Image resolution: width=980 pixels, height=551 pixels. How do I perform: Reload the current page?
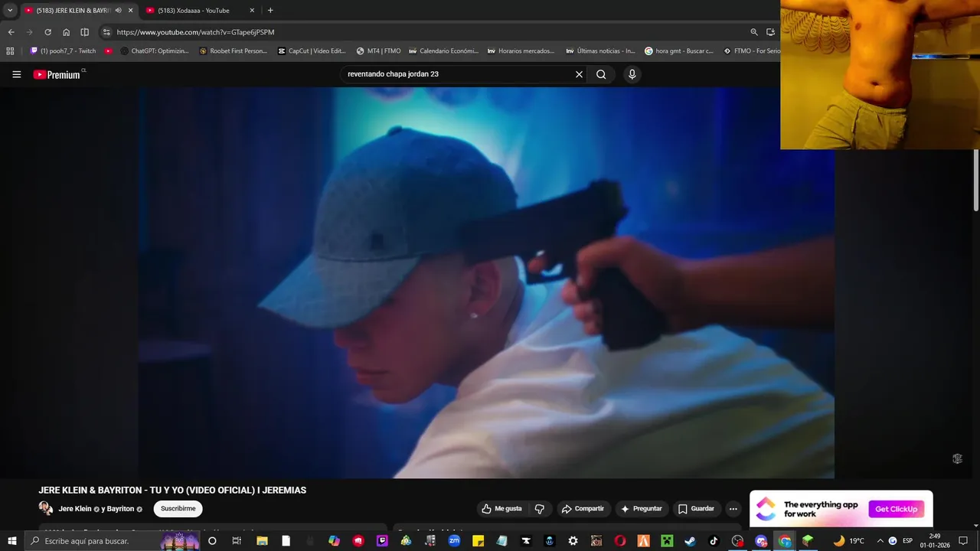pos(47,32)
